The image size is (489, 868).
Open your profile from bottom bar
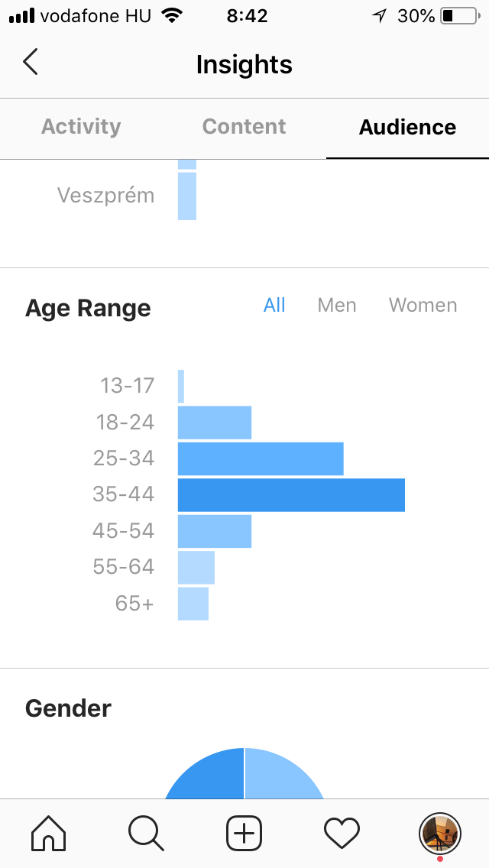[x=441, y=833]
